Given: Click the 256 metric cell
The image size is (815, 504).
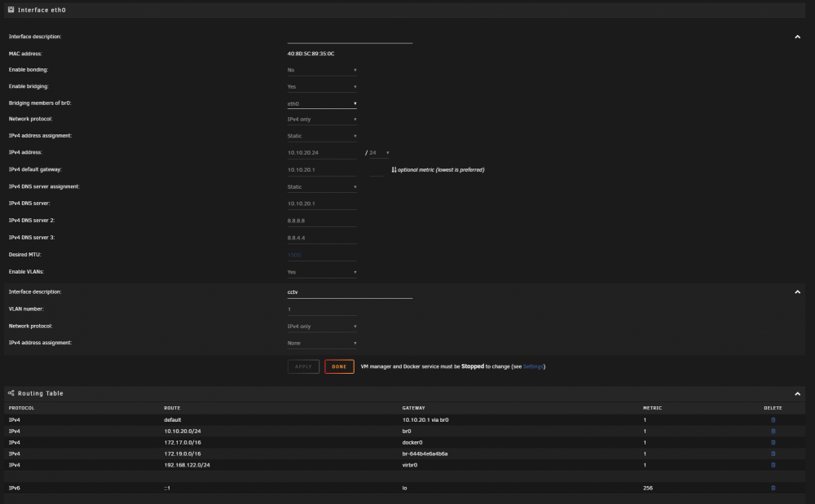Looking at the screenshot, I should 648,488.
